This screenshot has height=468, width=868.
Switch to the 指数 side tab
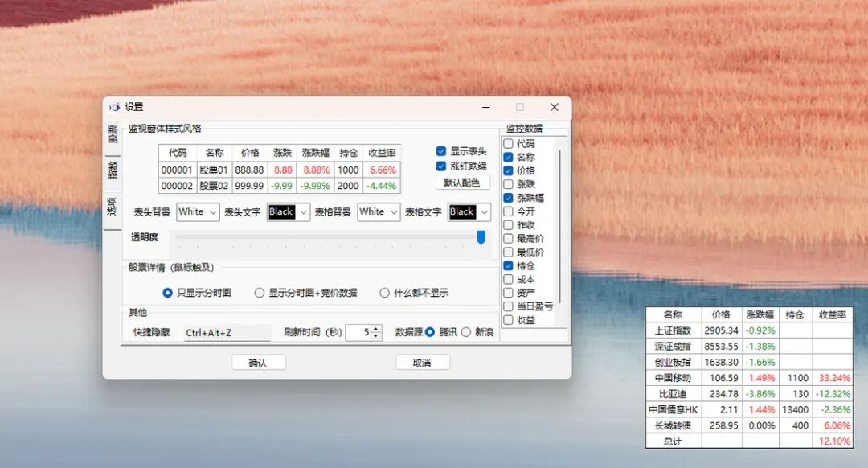pyautogui.click(x=113, y=170)
